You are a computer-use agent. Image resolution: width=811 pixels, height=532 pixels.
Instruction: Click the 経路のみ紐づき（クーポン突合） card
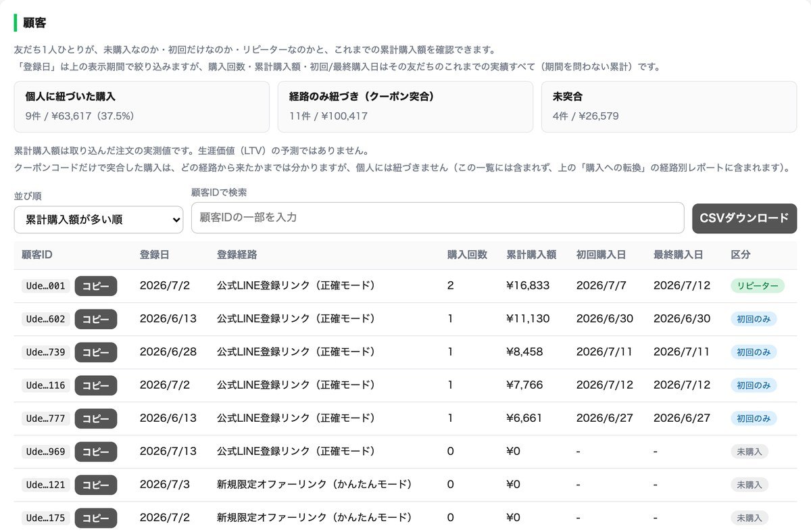tap(405, 107)
